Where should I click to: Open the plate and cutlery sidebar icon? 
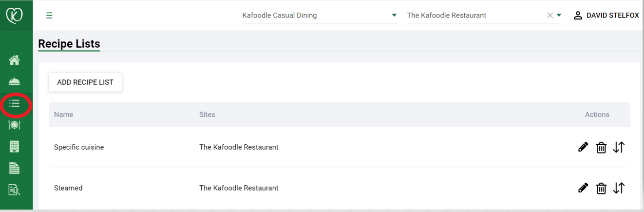15,125
